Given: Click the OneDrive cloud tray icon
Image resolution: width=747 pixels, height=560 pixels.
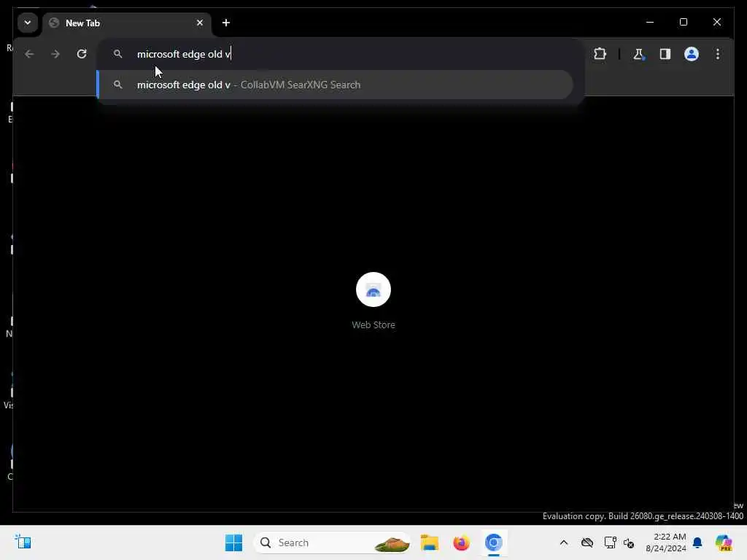Looking at the screenshot, I should [587, 542].
